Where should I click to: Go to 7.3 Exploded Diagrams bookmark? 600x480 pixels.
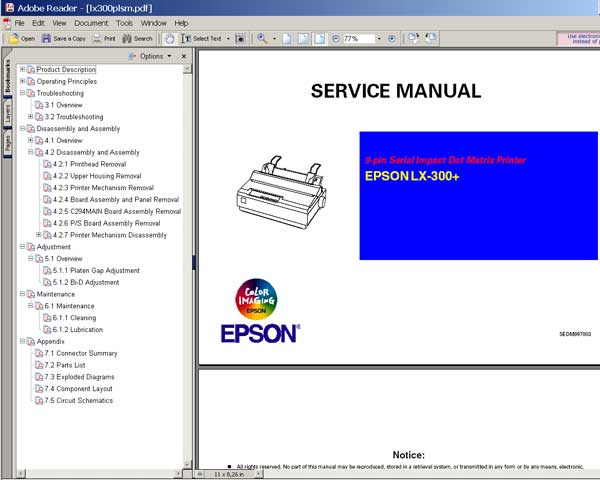(79, 377)
